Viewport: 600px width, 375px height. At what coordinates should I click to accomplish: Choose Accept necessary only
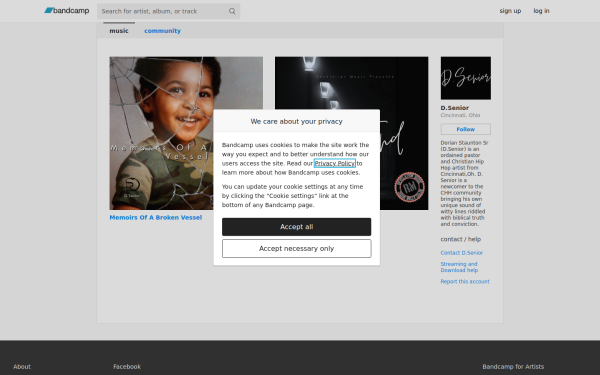tap(297, 249)
